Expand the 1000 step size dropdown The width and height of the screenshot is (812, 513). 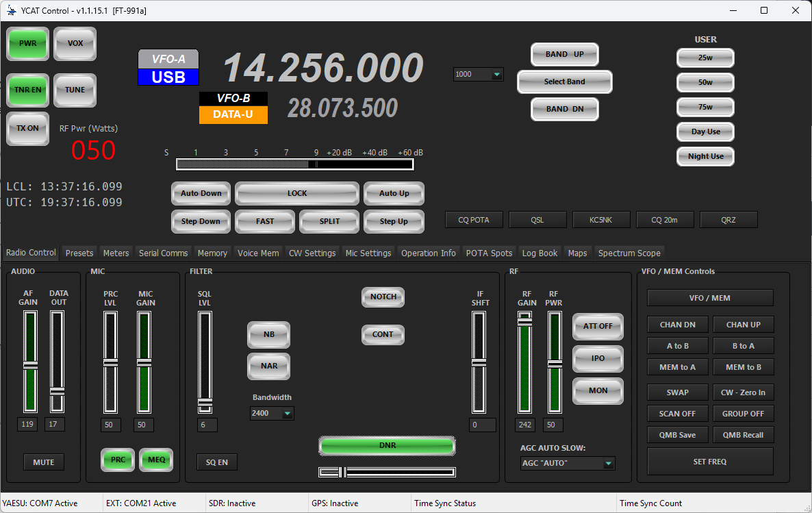pos(478,74)
